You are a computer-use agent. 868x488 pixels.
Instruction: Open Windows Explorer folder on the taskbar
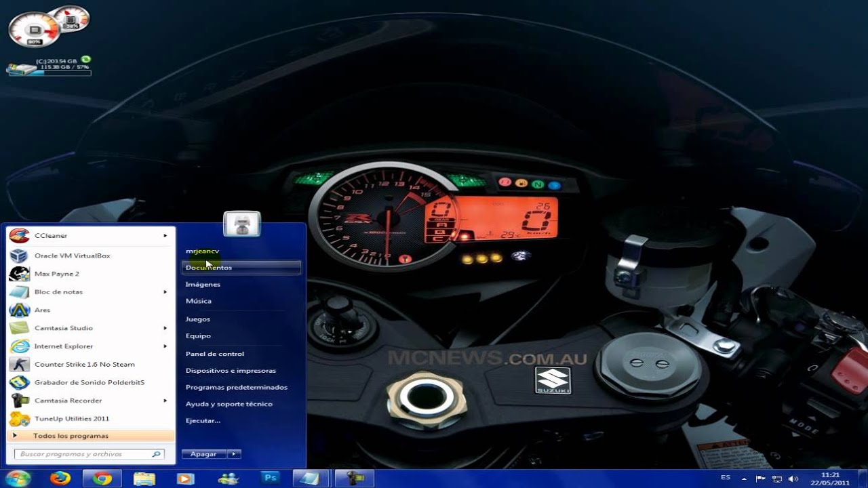tap(144, 479)
